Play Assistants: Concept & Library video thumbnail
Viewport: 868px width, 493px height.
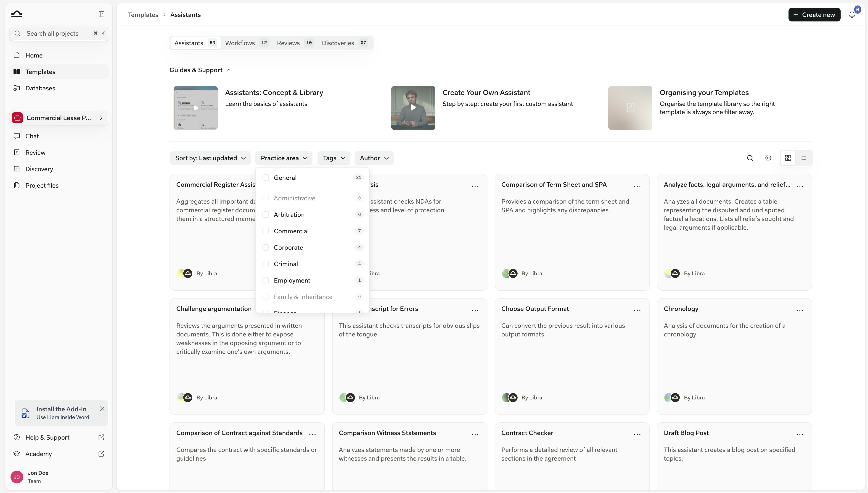tap(196, 108)
